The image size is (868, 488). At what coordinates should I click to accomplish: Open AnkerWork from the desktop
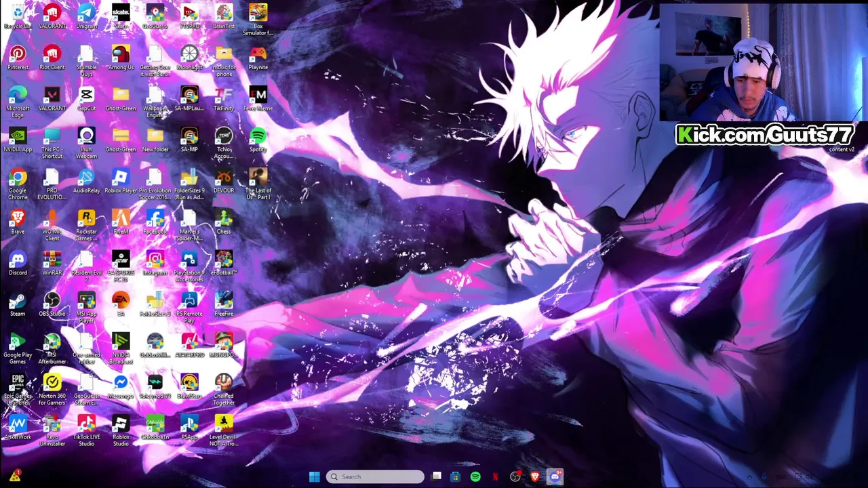(18, 428)
